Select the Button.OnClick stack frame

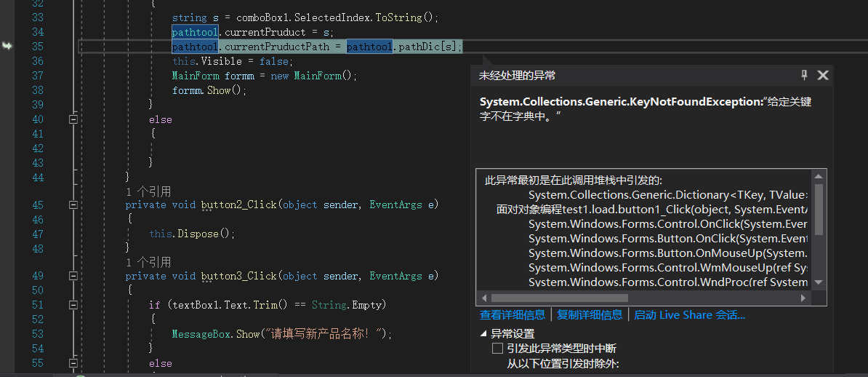click(x=668, y=239)
